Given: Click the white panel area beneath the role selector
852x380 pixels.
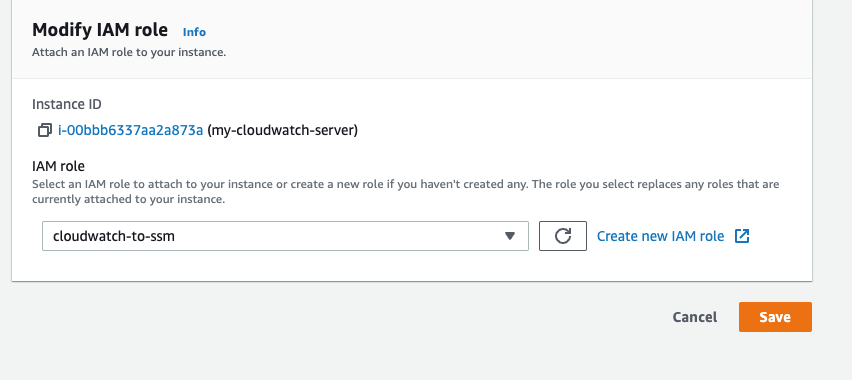Looking at the screenshot, I should (x=412, y=266).
